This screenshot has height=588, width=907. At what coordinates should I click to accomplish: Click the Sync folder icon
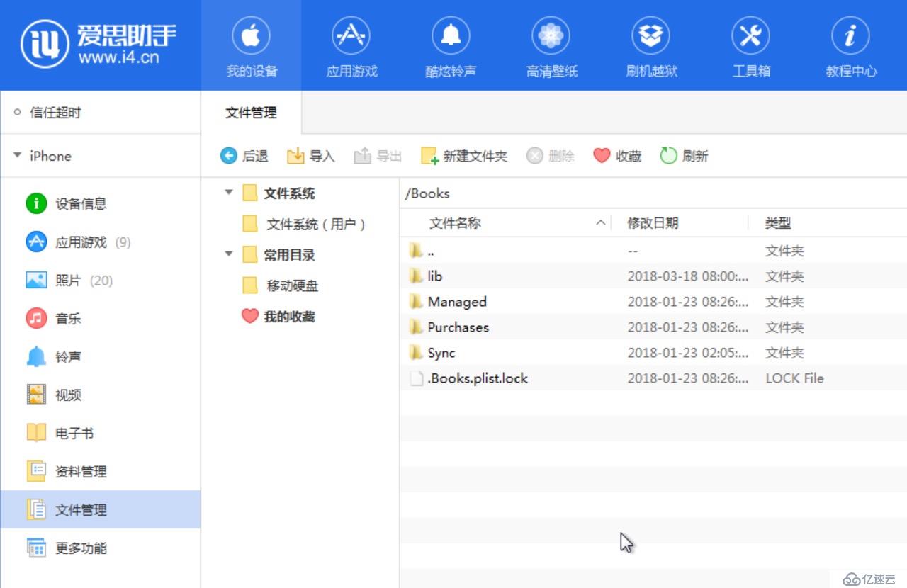[x=416, y=352]
